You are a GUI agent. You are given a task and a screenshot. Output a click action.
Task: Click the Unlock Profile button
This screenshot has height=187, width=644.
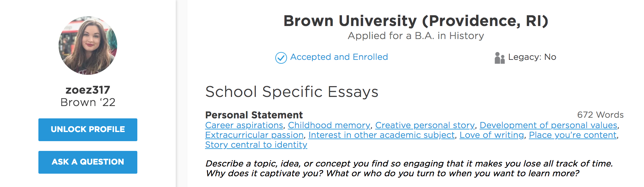(88, 129)
